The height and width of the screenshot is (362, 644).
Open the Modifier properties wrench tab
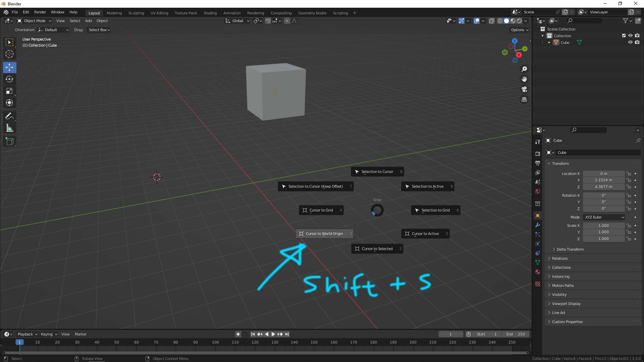tap(538, 225)
